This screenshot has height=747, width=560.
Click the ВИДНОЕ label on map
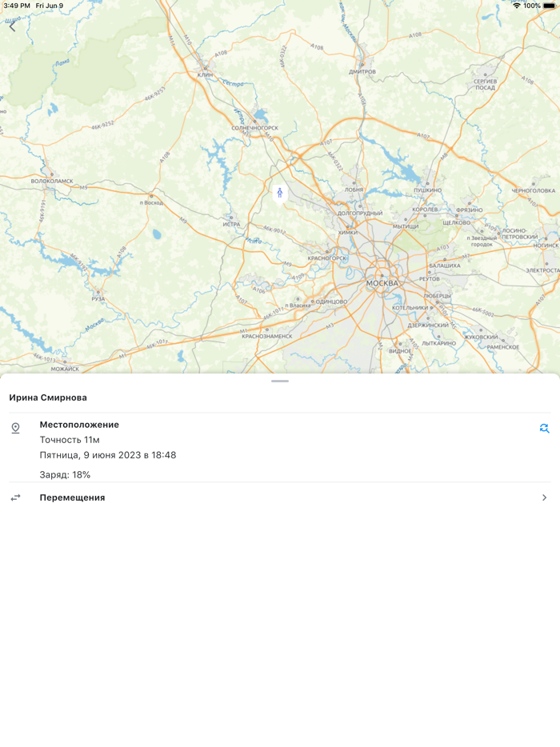point(400,350)
